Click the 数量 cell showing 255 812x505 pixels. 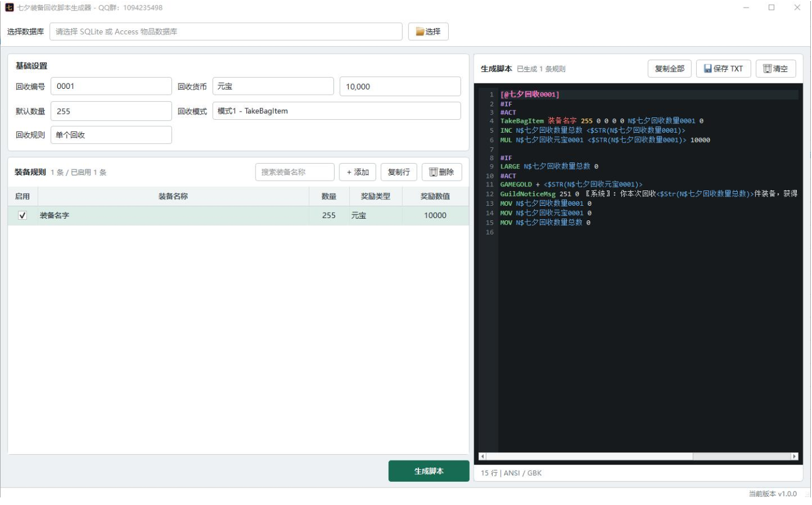[x=329, y=216]
